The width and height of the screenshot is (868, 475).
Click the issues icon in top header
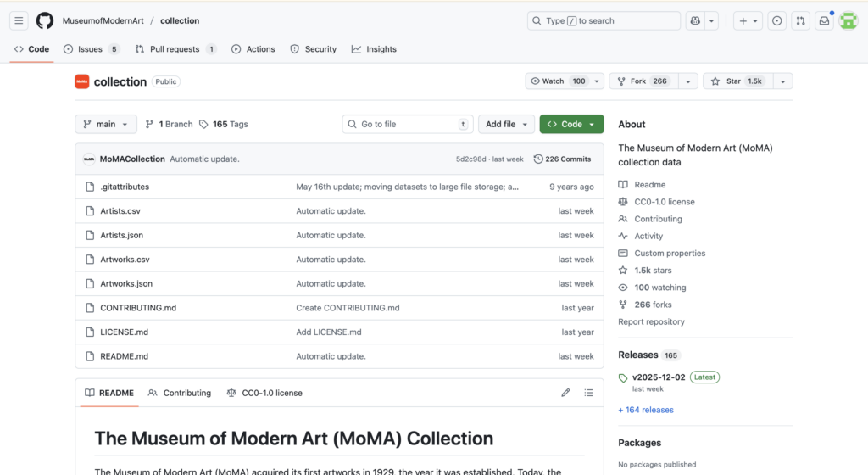(x=776, y=20)
